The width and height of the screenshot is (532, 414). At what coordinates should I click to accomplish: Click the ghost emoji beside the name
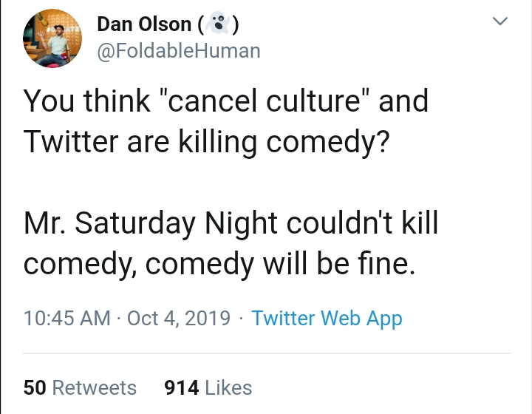[x=219, y=24]
